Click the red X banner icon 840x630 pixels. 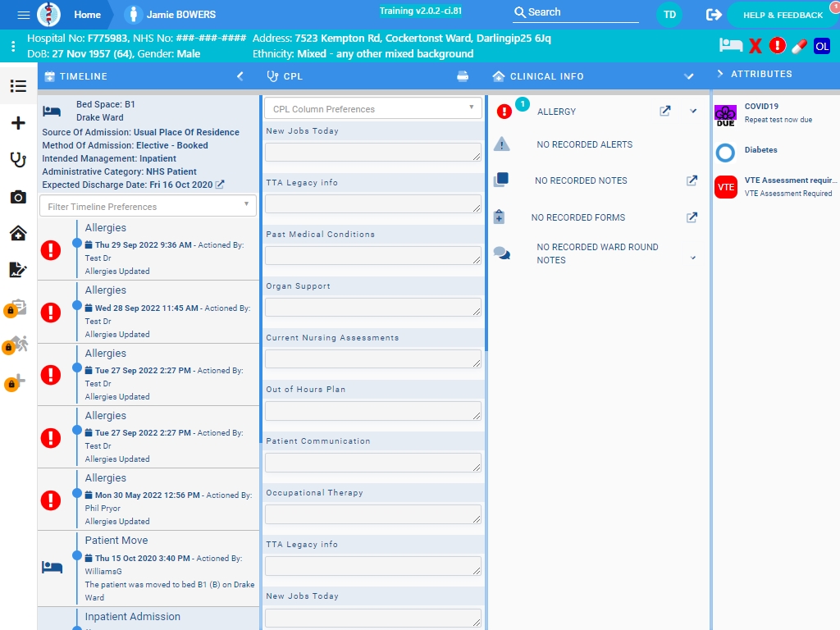click(x=756, y=46)
